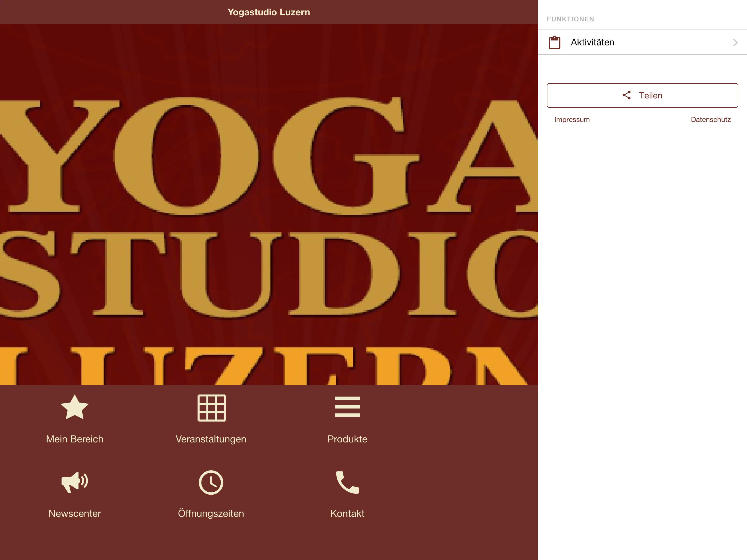Click the Produkte list icon
This screenshot has height=560, width=747.
pyautogui.click(x=347, y=407)
